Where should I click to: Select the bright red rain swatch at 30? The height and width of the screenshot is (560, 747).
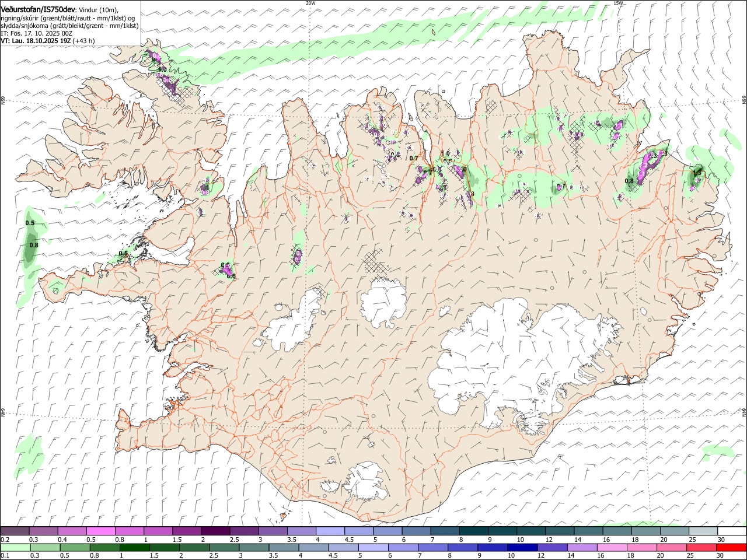click(731, 548)
